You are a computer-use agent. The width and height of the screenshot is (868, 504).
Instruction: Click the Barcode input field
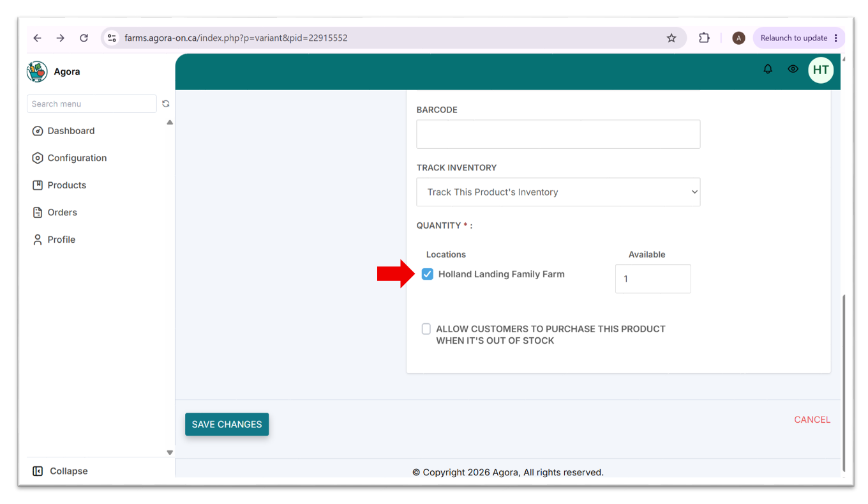(558, 134)
